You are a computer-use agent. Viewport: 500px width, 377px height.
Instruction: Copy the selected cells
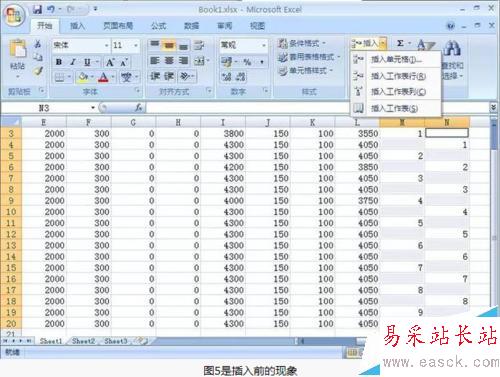coord(38,57)
